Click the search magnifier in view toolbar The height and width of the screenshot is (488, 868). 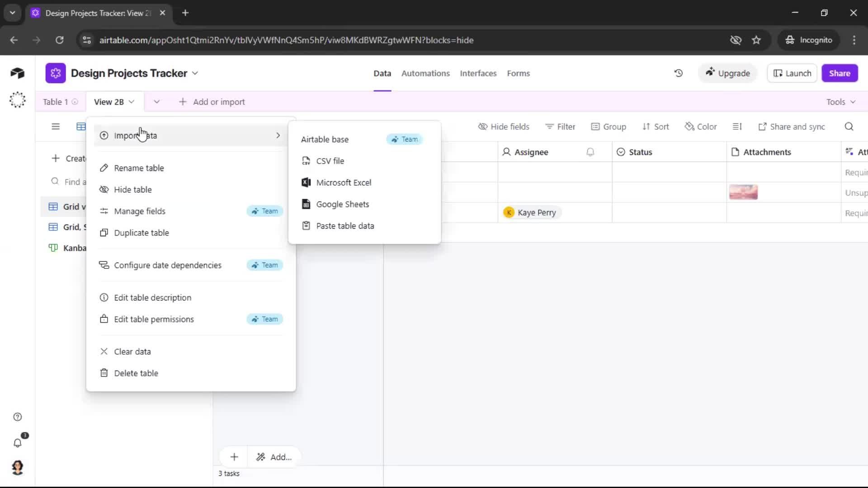click(849, 127)
